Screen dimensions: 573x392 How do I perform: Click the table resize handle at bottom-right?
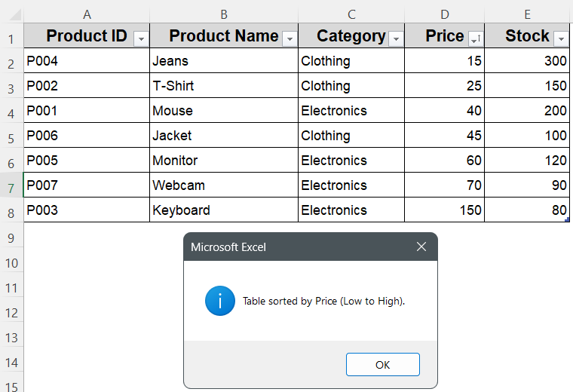[566, 219]
